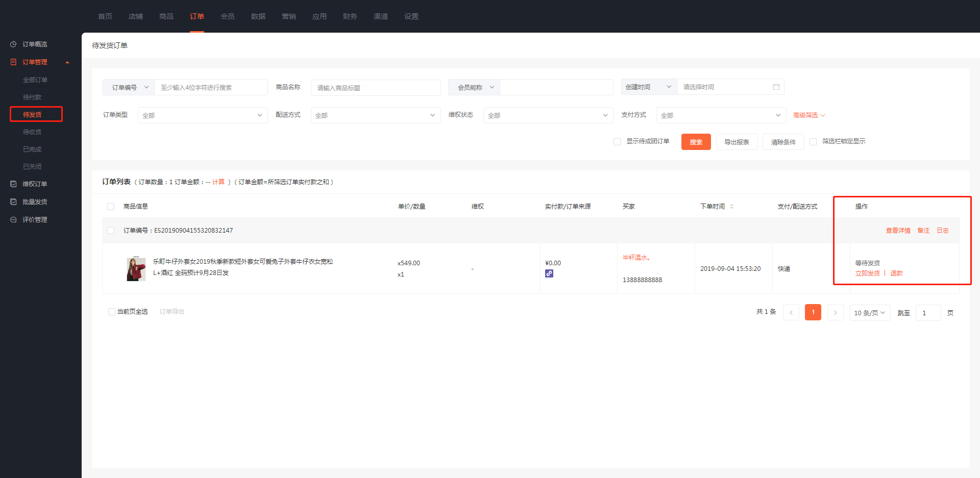Select 待发货 in the sidebar

coord(32,115)
